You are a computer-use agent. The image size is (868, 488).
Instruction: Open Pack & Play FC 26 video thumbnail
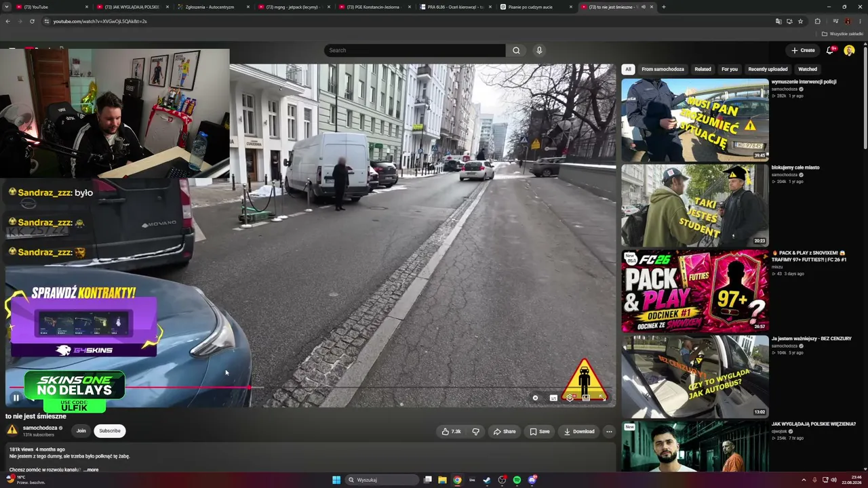click(x=695, y=291)
